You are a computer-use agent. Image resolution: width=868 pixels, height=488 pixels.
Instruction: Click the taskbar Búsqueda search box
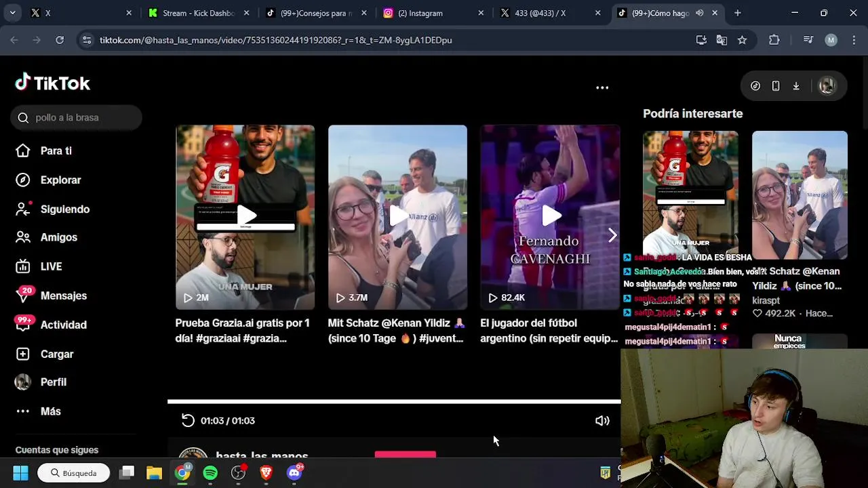click(74, 472)
